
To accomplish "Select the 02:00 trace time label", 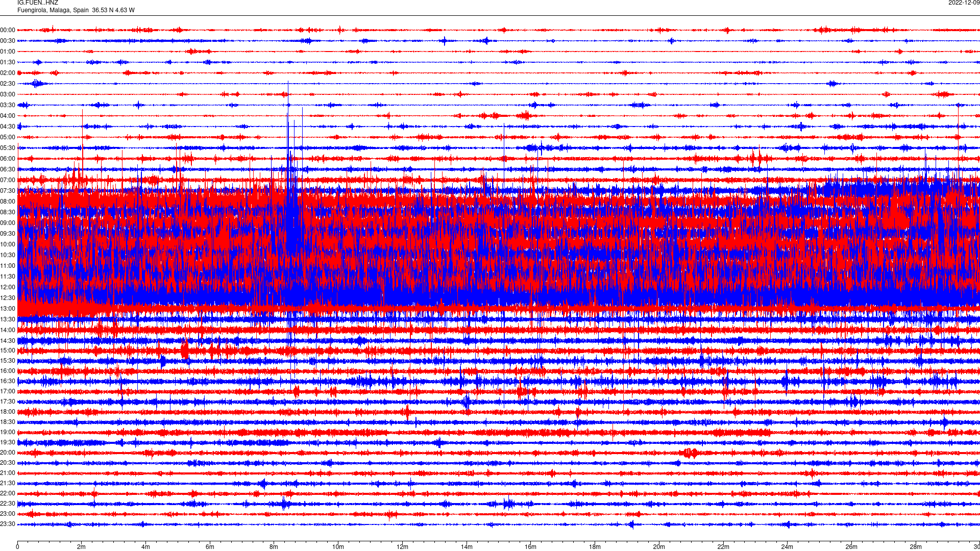I will (x=8, y=73).
